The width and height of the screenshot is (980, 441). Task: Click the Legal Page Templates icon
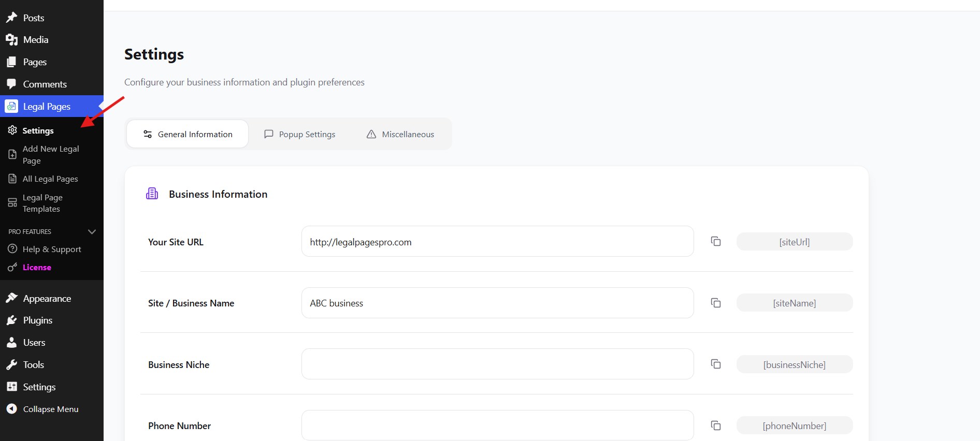tap(12, 203)
